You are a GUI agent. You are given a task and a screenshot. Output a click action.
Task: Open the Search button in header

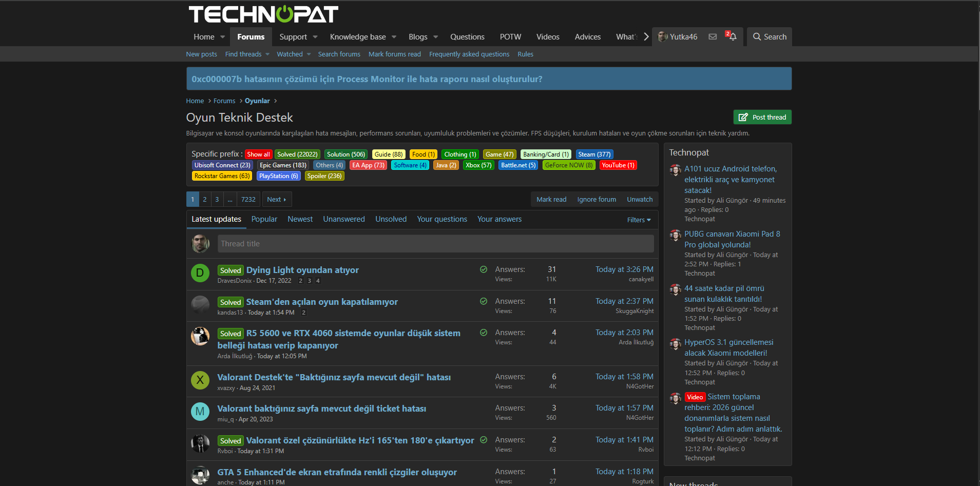[770, 37]
